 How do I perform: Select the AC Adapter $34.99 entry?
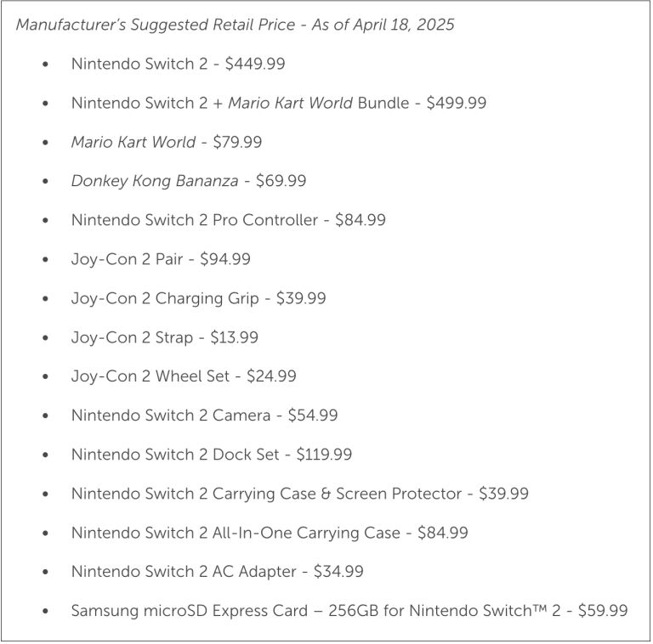point(218,572)
